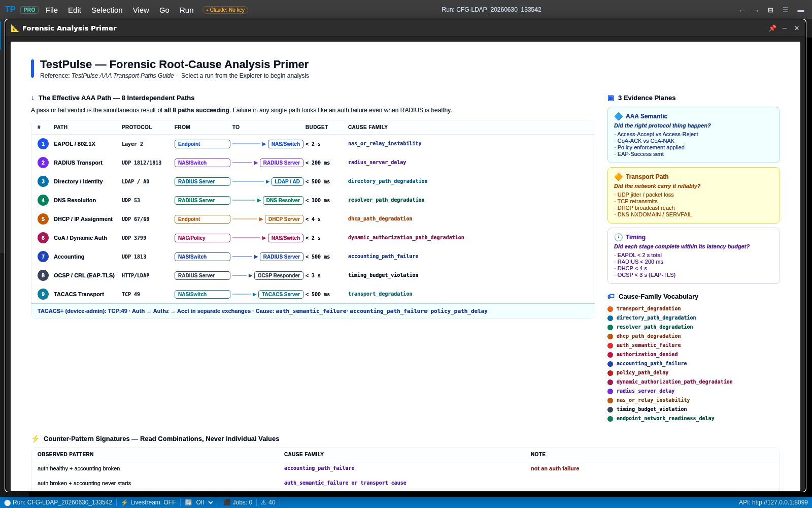Click the lightning icon by Counter-Pattern Signatures
This screenshot has height=508, width=812.
pyautogui.click(x=36, y=439)
